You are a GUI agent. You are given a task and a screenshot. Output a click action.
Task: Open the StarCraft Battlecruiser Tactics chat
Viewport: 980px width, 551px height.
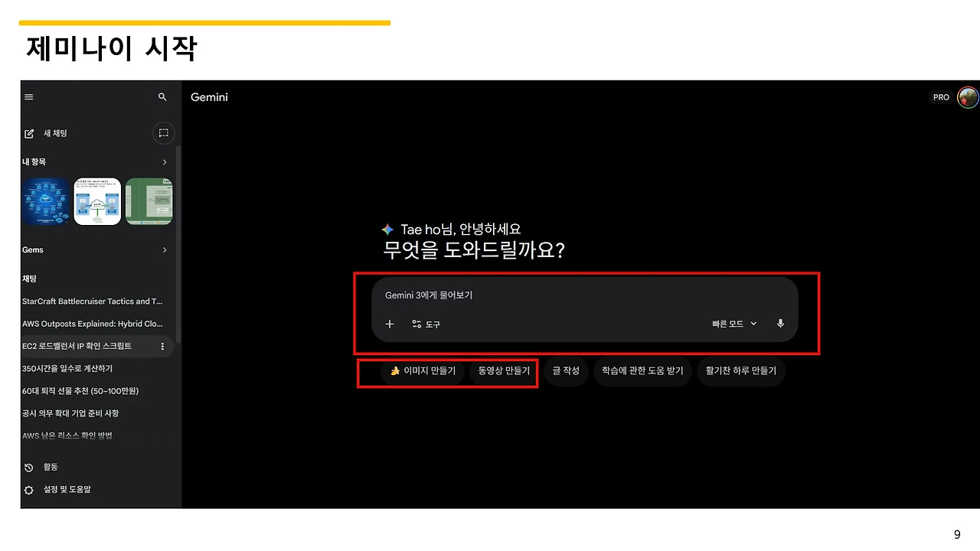point(92,301)
